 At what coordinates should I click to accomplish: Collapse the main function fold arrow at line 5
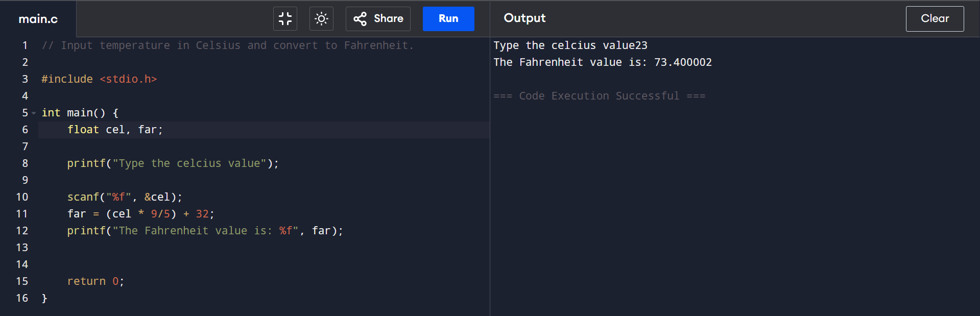[x=34, y=113]
